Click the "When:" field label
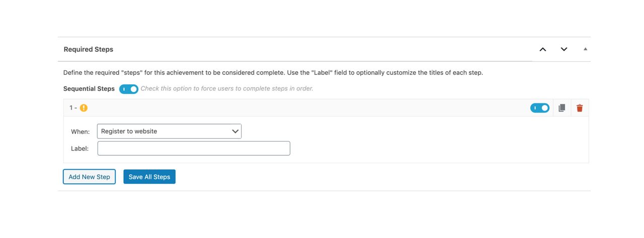The width and height of the screenshot is (644, 238). [80, 132]
